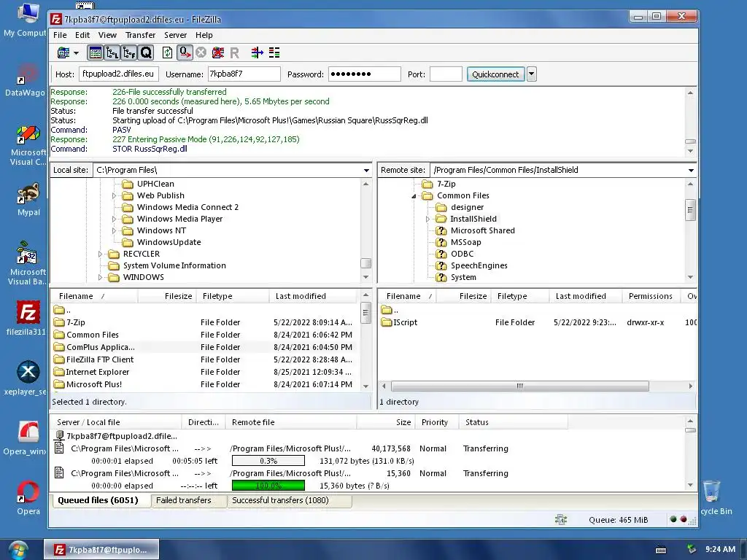
Task: Select the SpeechEngines remote folder
Action: (x=479, y=265)
